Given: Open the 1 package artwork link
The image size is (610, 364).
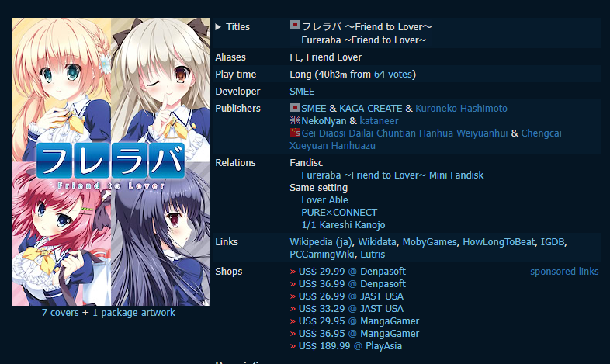Looking at the screenshot, I should click(x=133, y=313).
